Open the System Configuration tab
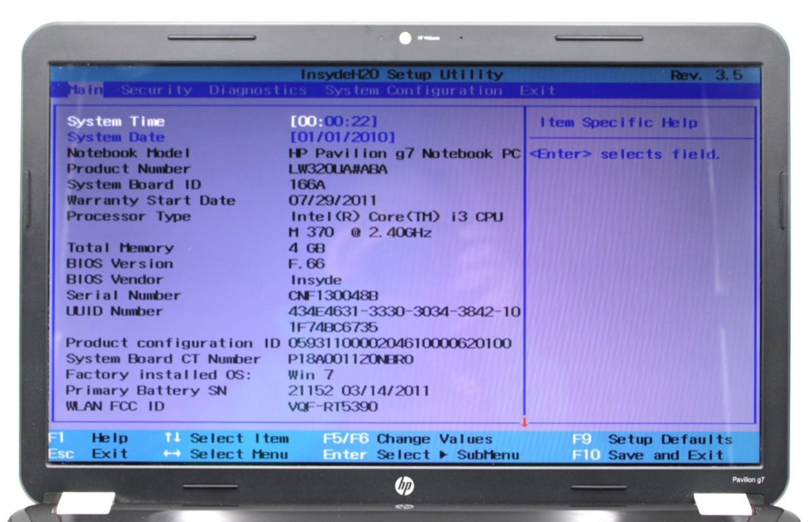Image resolution: width=812 pixels, height=522 pixels. click(413, 90)
